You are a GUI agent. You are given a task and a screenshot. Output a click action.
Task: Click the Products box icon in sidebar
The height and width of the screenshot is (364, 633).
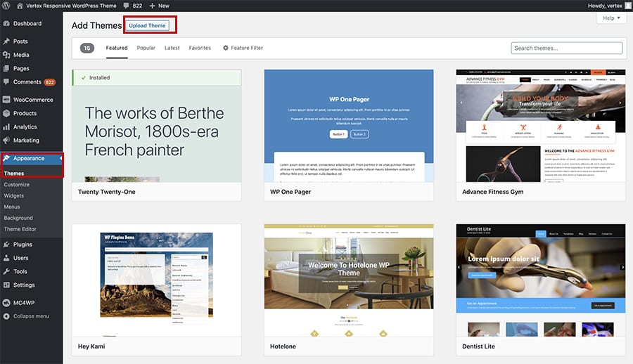point(6,113)
